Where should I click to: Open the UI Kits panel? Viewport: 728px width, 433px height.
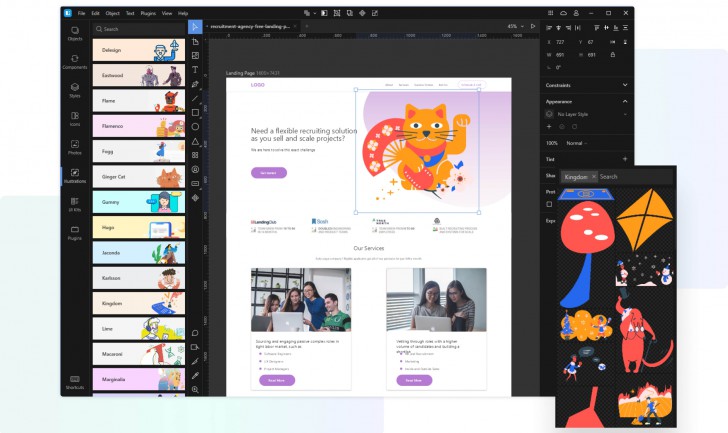(x=75, y=204)
